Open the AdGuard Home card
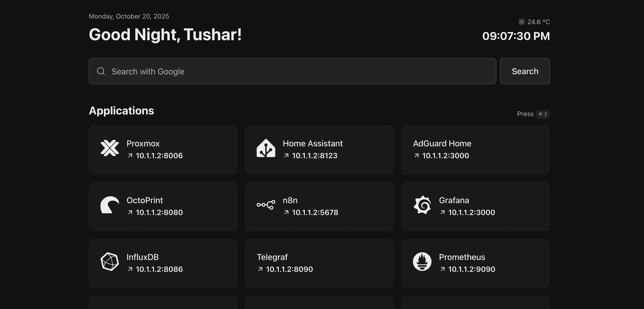 pyautogui.click(x=475, y=150)
